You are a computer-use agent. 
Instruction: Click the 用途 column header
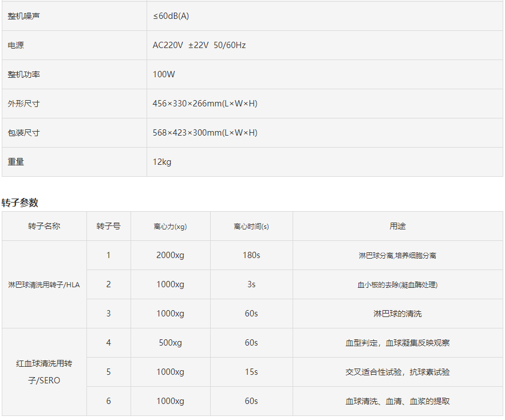(x=397, y=226)
